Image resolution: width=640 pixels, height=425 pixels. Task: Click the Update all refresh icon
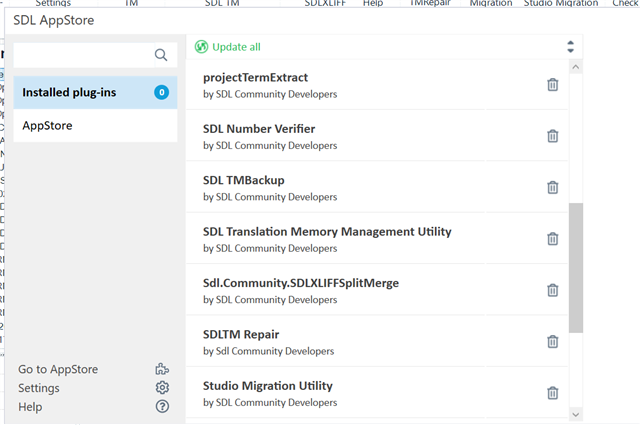201,47
